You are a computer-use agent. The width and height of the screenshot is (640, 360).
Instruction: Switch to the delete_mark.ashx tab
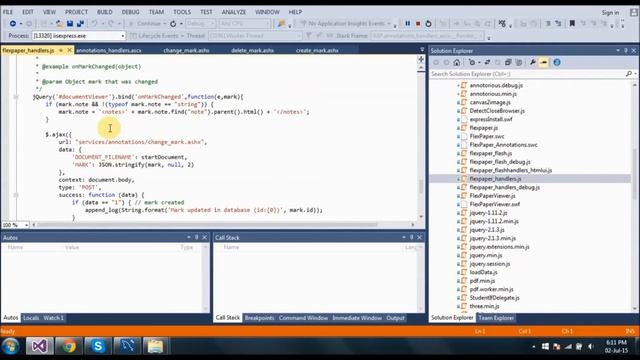point(253,50)
